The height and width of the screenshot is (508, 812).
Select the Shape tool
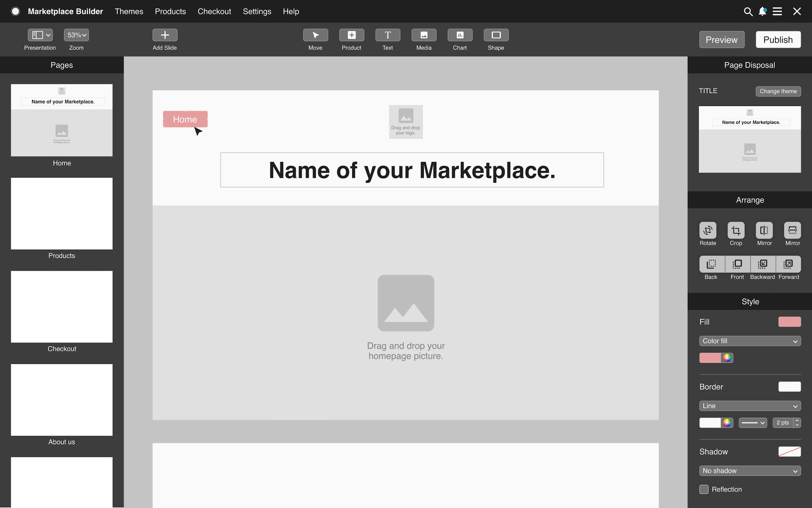(496, 35)
